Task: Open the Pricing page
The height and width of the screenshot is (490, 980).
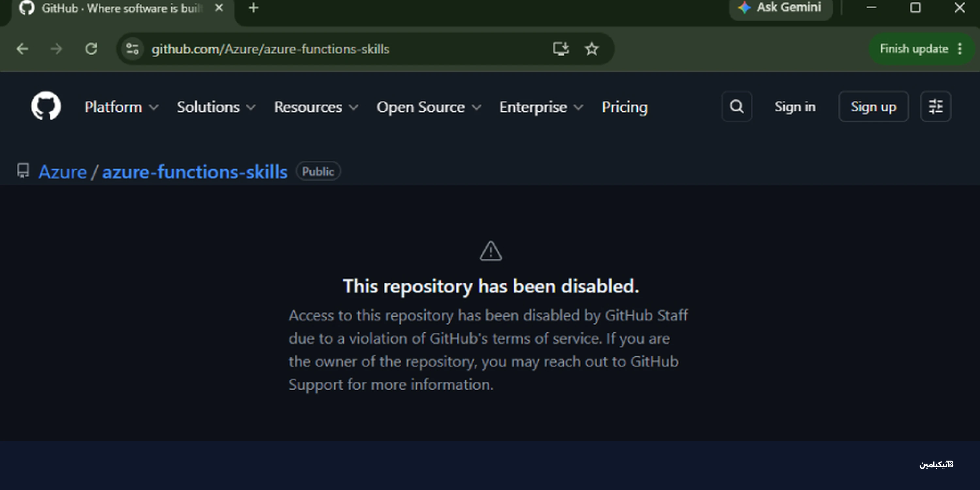Action: pyautogui.click(x=625, y=107)
